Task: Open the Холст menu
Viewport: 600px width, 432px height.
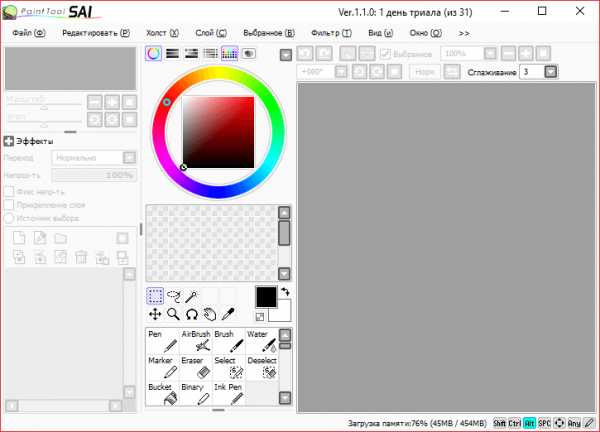Action: [162, 33]
